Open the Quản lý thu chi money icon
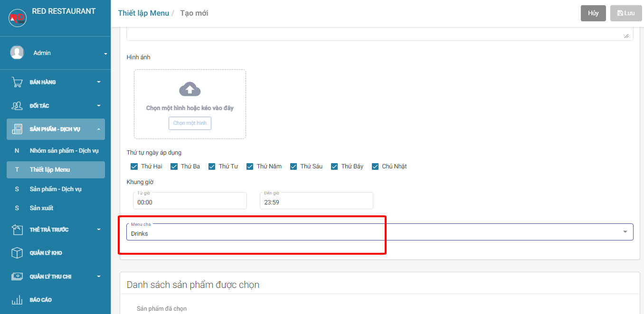This screenshot has width=644, height=314. tap(17, 277)
